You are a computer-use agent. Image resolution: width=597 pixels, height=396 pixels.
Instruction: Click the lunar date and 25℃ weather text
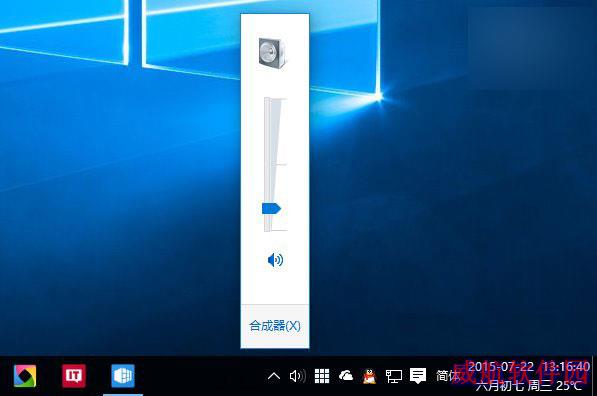pyautogui.click(x=529, y=386)
